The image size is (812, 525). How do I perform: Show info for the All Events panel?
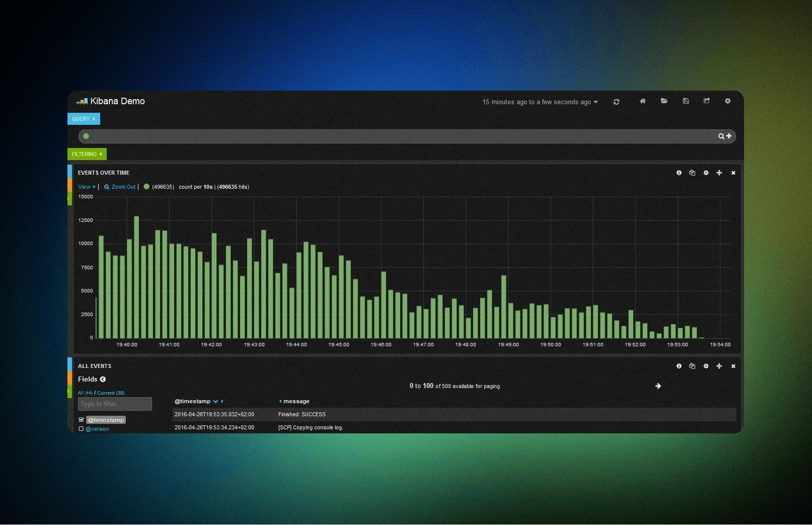point(679,366)
